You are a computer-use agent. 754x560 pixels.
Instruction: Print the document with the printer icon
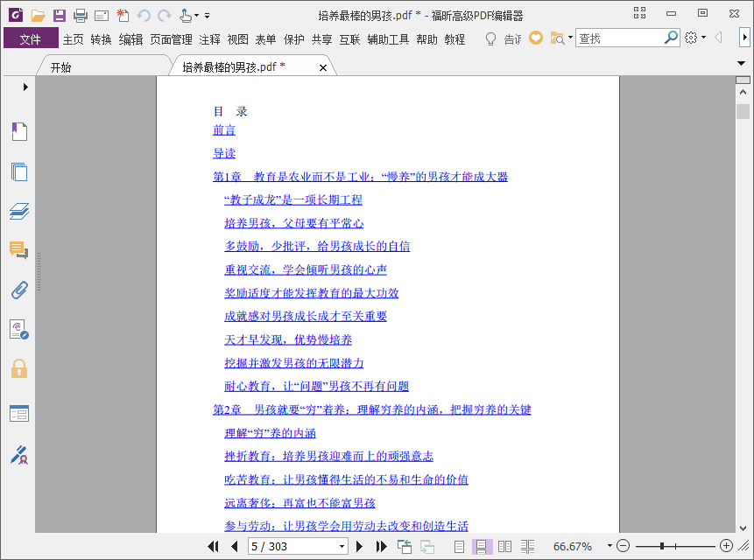81,16
